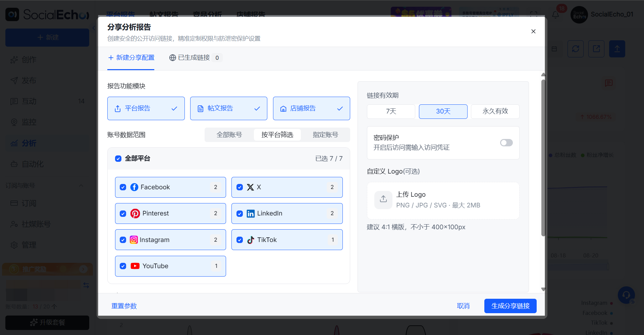644x335 pixels.
Task: Uncheck the Instagram platform checkbox
Action: tap(123, 240)
